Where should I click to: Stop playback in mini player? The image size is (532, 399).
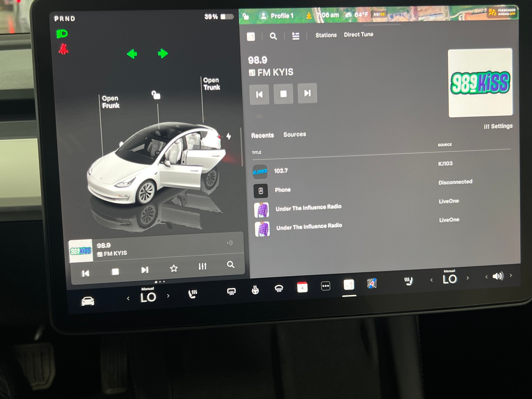point(115,272)
